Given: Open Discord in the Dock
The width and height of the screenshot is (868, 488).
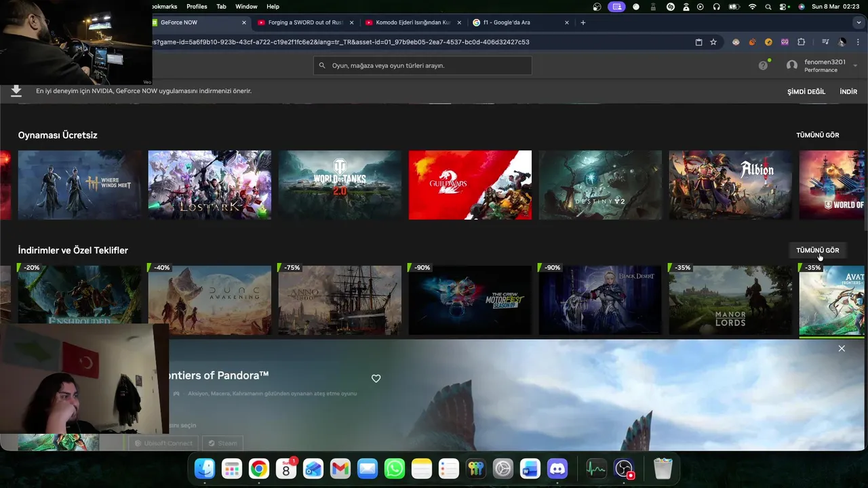Looking at the screenshot, I should 557,468.
